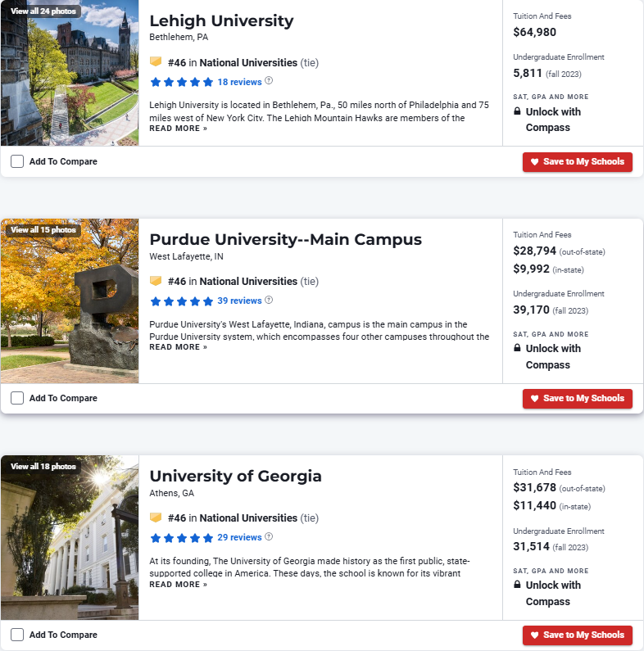The height and width of the screenshot is (651, 644).
Task: Click info icon beside Purdue's 39 reviews
Action: pos(269,300)
